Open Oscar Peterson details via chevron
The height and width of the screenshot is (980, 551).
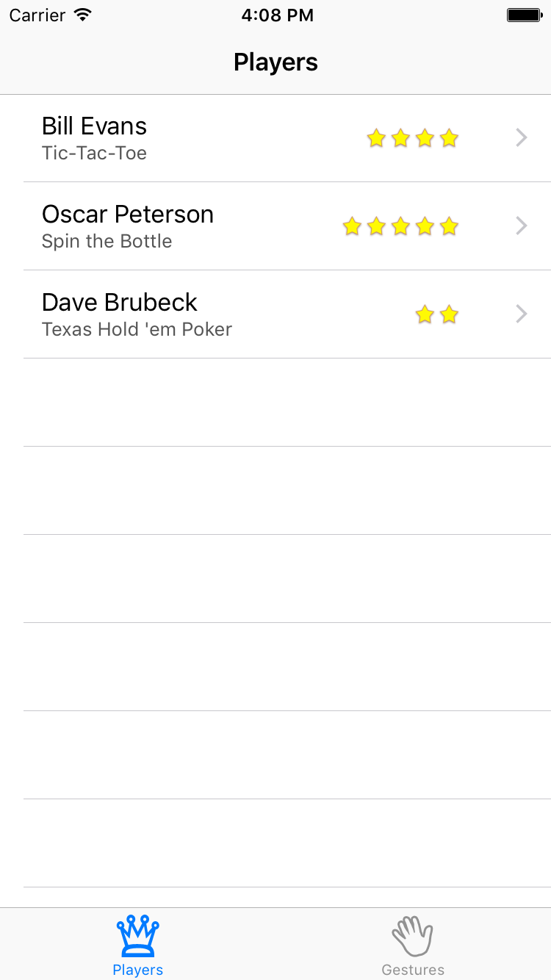tap(522, 226)
